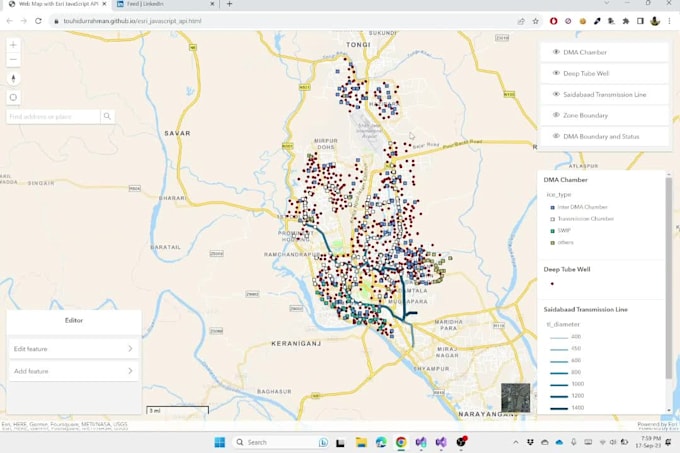The image size is (680, 453).
Task: Switch to the Feed | LinkedIn tab
Action: coord(144,4)
